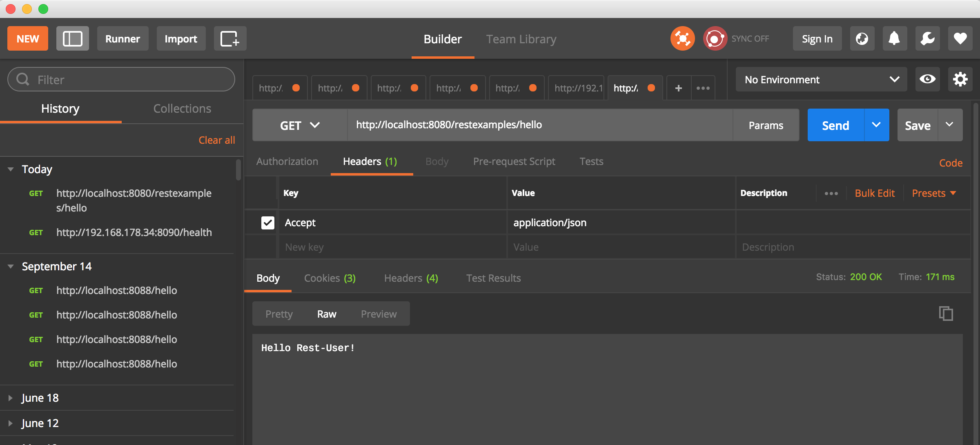Toggle environment quick look eye icon

pos(927,79)
